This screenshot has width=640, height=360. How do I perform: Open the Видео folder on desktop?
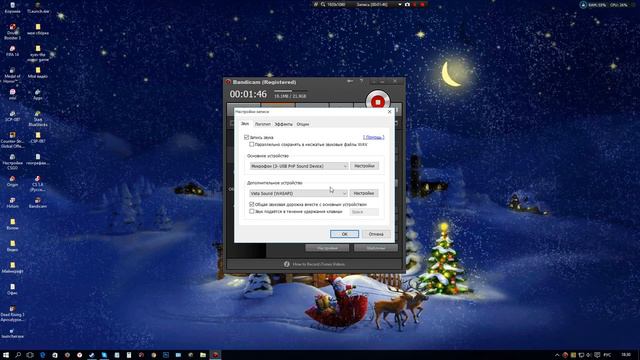click(x=12, y=246)
